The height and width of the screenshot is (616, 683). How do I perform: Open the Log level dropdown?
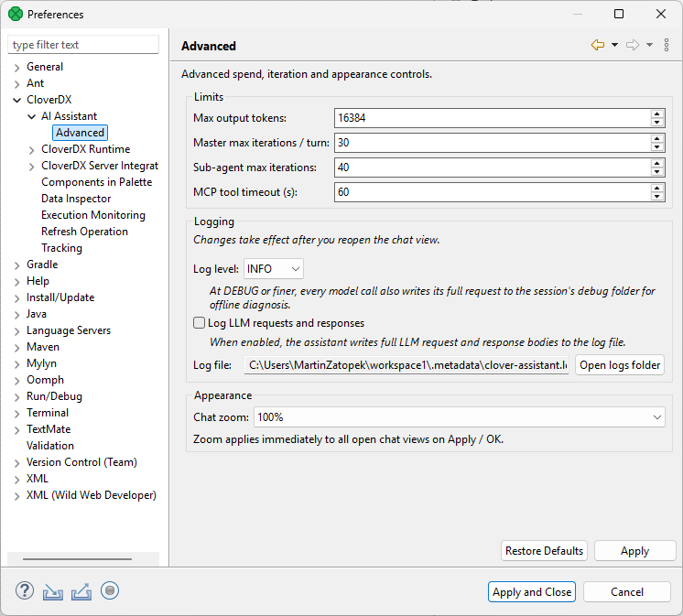[x=274, y=269]
